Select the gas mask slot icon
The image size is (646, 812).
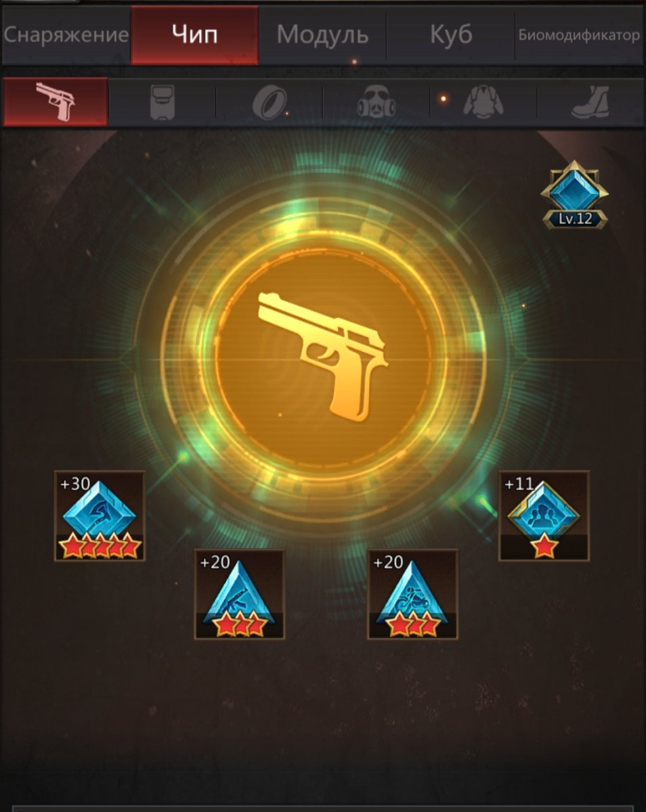(x=376, y=103)
